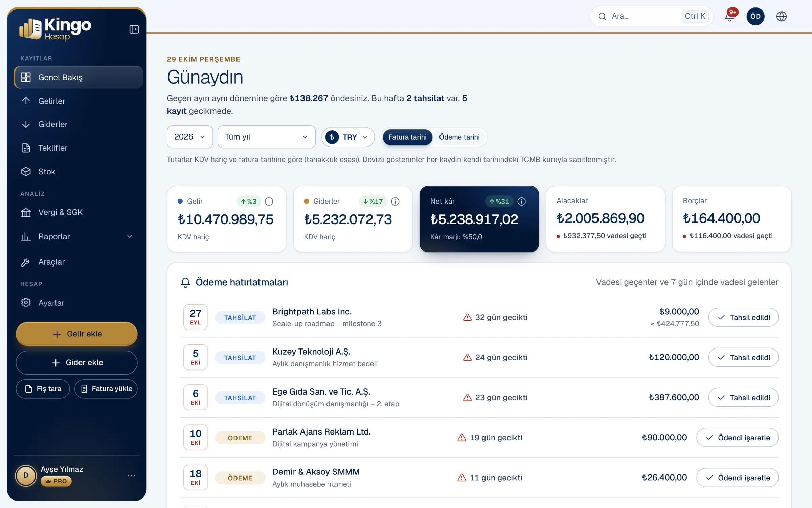
Task: Go to Genel Bakış
Action: (x=78, y=77)
